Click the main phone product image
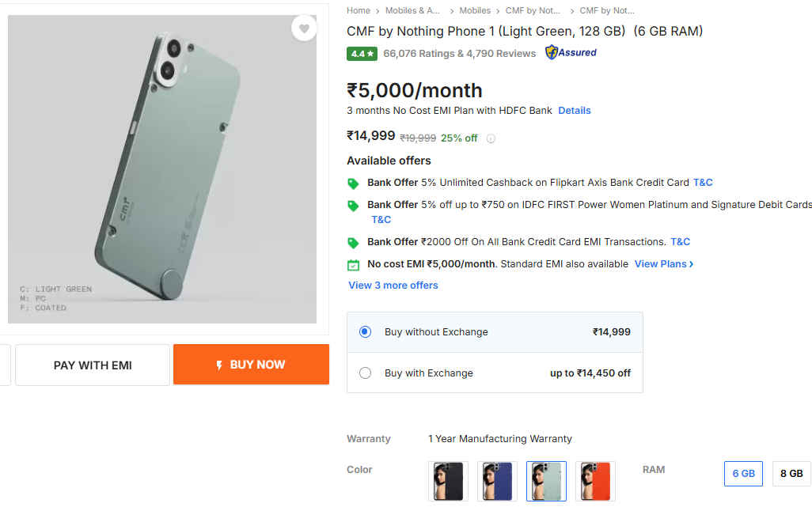The image size is (812, 507). coord(162,170)
